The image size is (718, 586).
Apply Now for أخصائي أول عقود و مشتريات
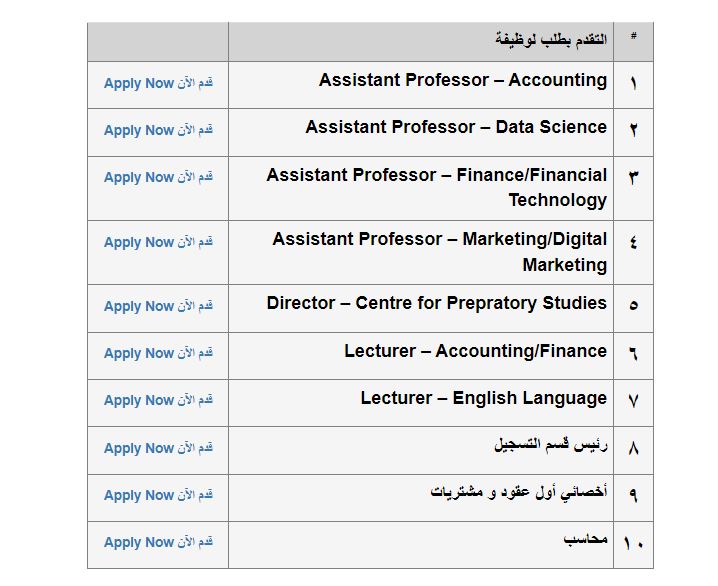tap(158, 495)
